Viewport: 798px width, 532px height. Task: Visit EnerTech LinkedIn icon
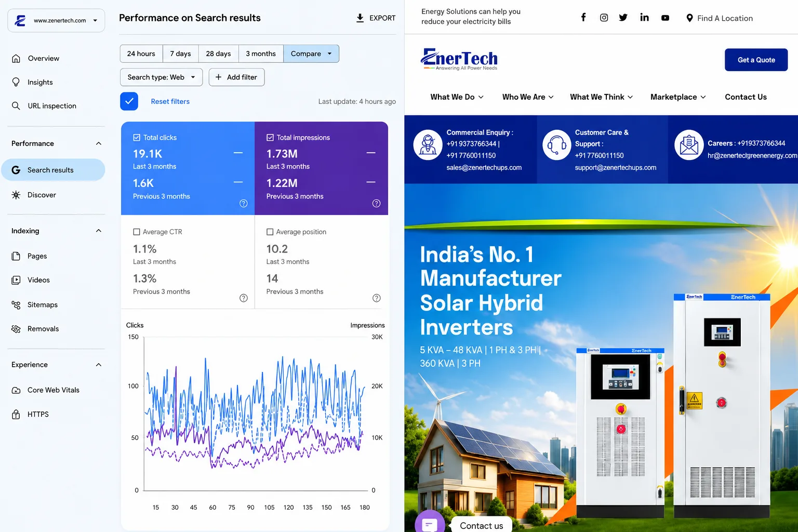click(644, 17)
